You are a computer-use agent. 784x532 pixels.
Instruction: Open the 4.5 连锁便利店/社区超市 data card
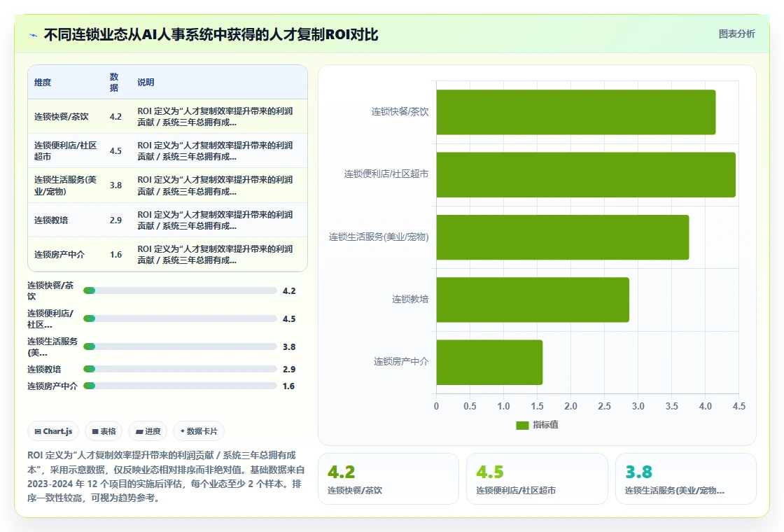537,479
